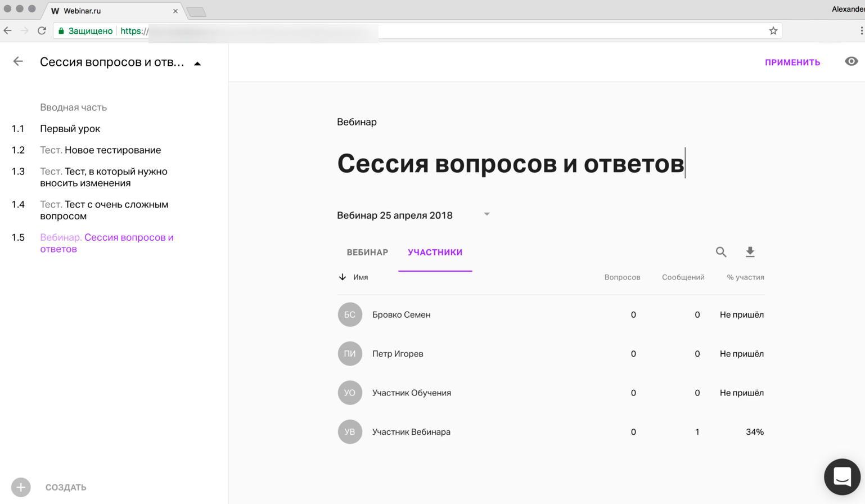Click the green padlock Защищено icon
Screen dimensions: 865x504
61,31
